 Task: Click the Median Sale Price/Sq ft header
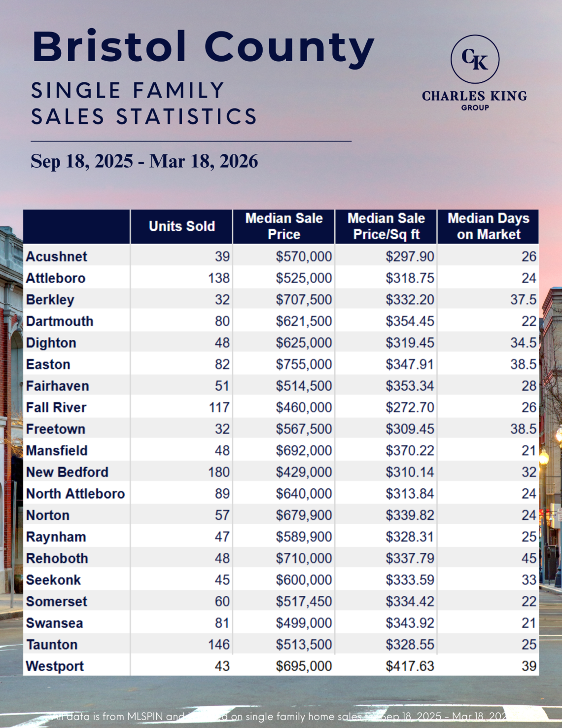click(386, 226)
